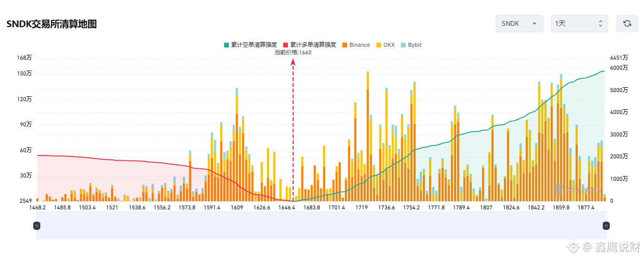Click right axis value 4000万
644x259 pixels.
coord(619,112)
